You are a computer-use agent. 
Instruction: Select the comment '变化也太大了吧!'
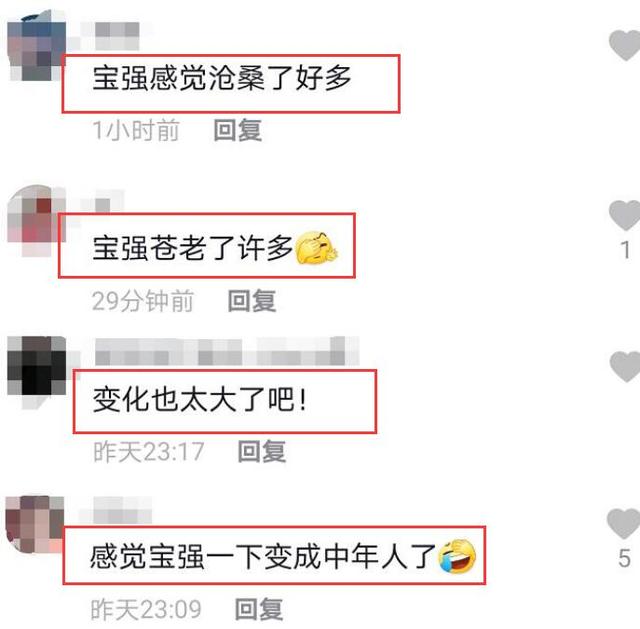pyautogui.click(x=200, y=399)
